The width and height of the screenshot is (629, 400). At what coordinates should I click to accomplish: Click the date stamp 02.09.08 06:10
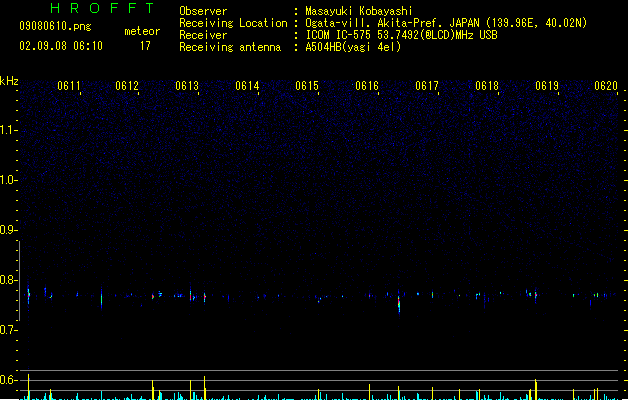[61, 46]
